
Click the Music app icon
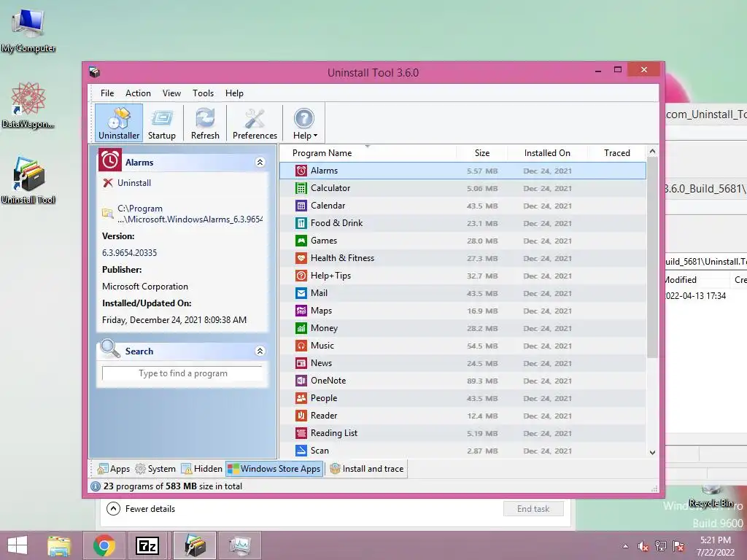tap(301, 346)
